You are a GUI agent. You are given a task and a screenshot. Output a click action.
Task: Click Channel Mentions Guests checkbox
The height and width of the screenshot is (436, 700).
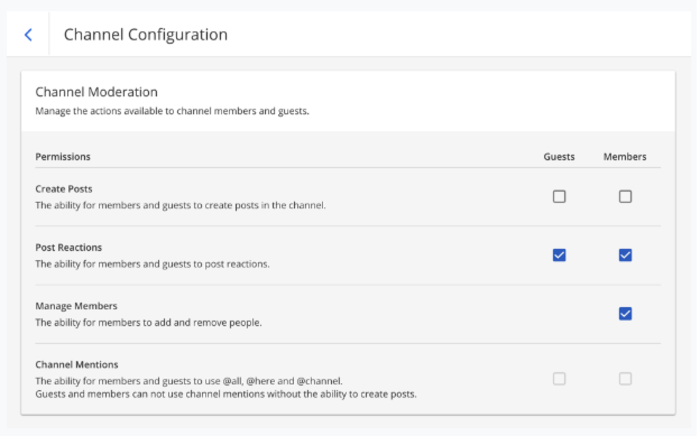point(559,379)
